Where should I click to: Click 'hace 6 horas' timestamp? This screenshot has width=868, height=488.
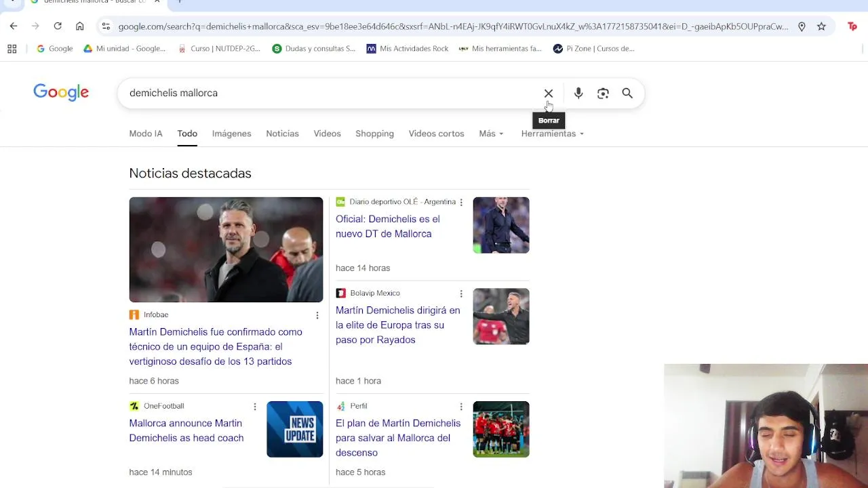[x=154, y=381]
